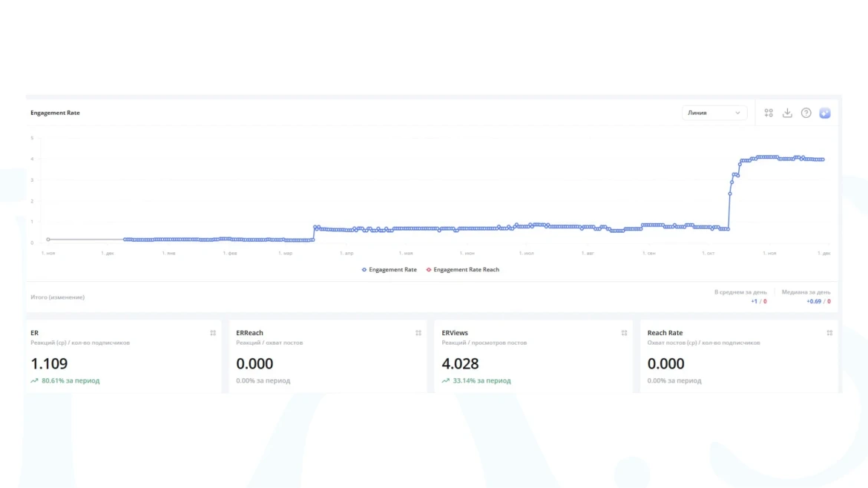868x488 pixels.
Task: Click the ER value 1.109
Action: 49,363
